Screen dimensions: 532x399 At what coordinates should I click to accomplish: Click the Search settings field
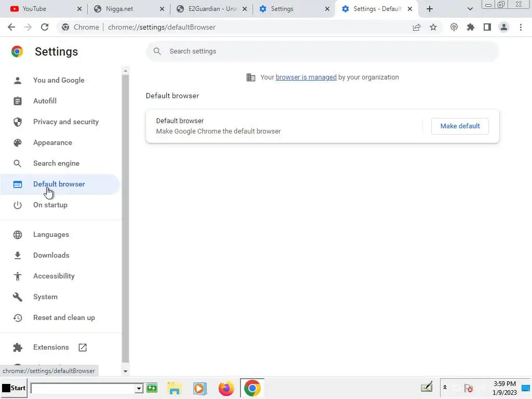pyautogui.click(x=322, y=51)
